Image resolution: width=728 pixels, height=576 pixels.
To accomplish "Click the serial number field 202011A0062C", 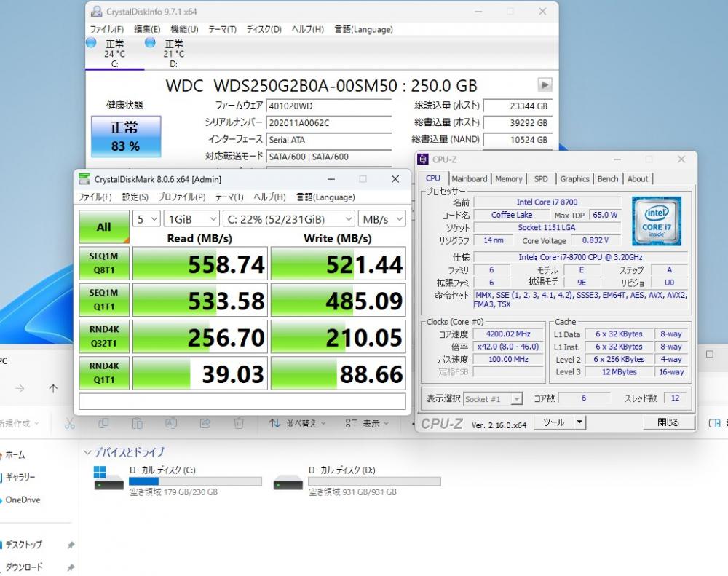I will click(x=329, y=123).
